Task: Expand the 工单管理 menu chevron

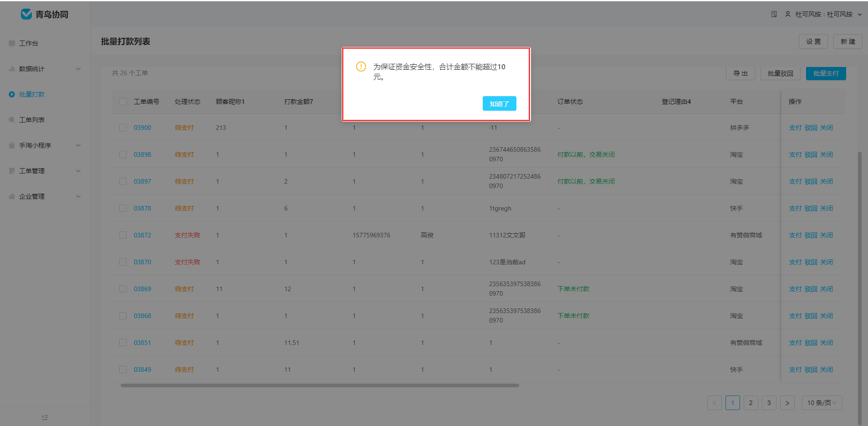Action: (x=78, y=171)
